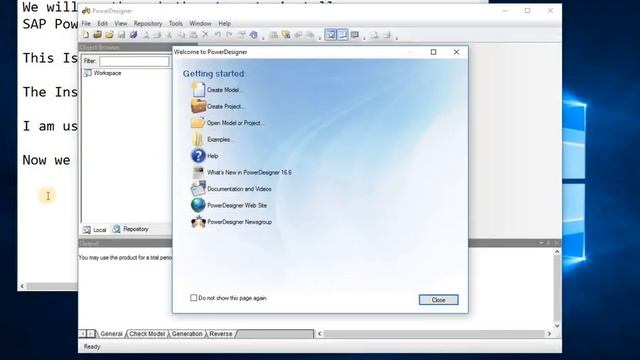This screenshot has height=360, width=640.
Task: Click the 'Create Project...' link
Action: (225, 106)
